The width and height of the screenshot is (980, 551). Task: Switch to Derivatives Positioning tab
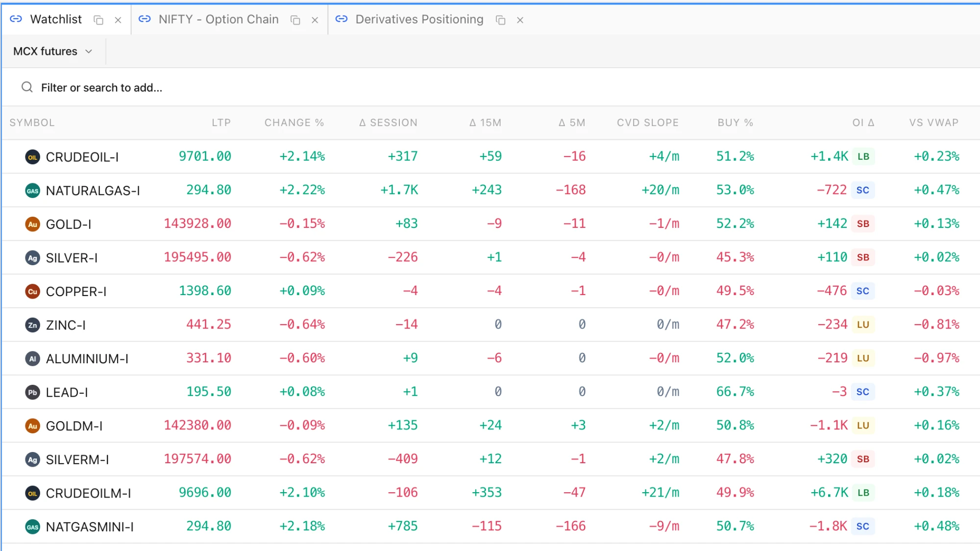point(419,19)
